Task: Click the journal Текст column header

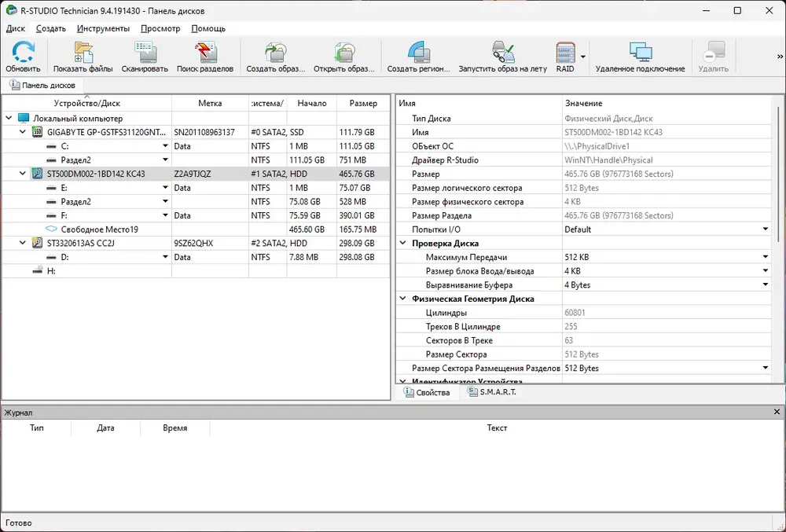Action: pyautogui.click(x=497, y=427)
